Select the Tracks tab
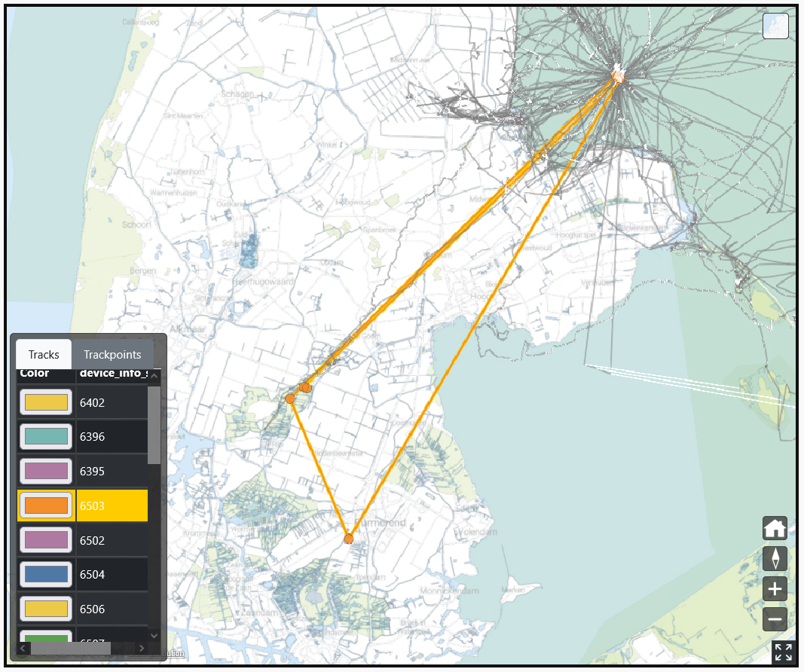The width and height of the screenshot is (804, 672). click(x=44, y=354)
